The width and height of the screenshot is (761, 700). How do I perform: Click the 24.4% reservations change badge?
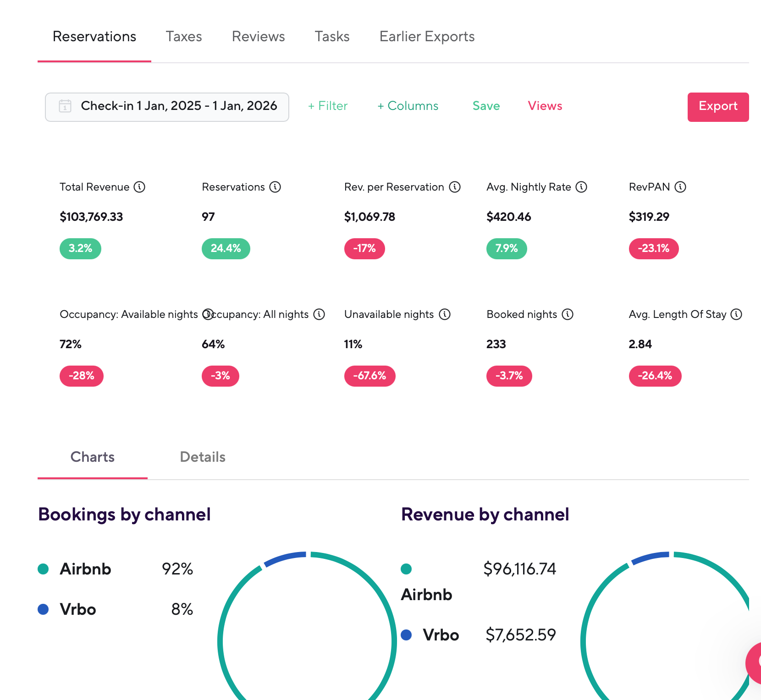(x=226, y=249)
